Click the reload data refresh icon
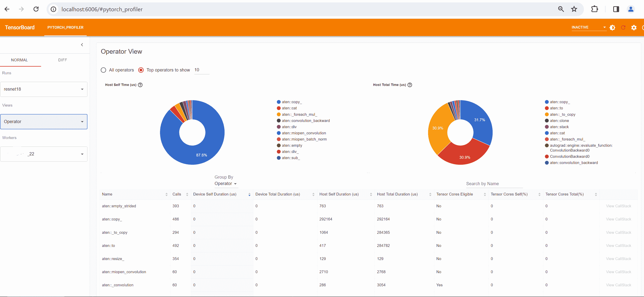644x297 pixels. pos(623,28)
